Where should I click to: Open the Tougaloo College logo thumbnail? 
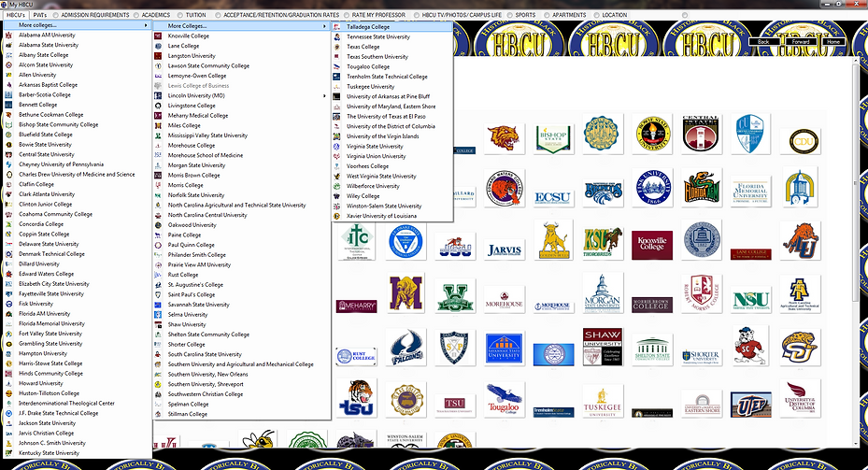click(x=504, y=400)
